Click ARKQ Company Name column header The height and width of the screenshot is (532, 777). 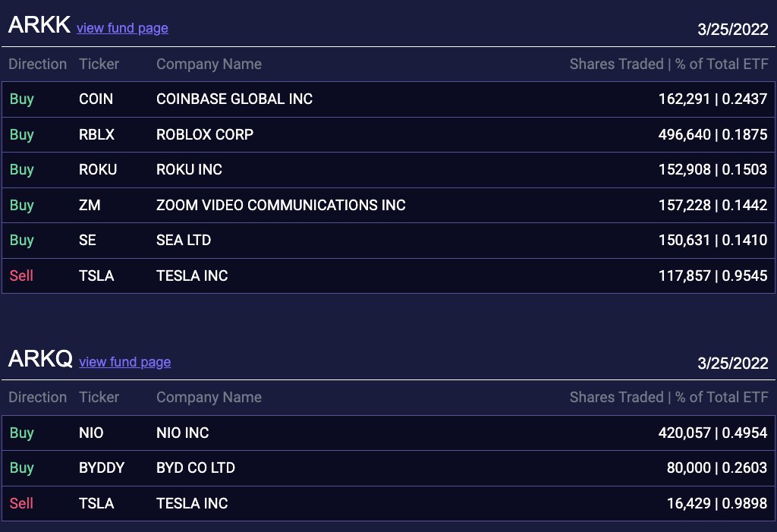tap(209, 397)
